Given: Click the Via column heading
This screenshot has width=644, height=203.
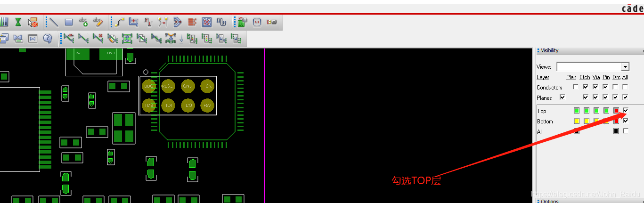Looking at the screenshot, I should click(x=596, y=77).
